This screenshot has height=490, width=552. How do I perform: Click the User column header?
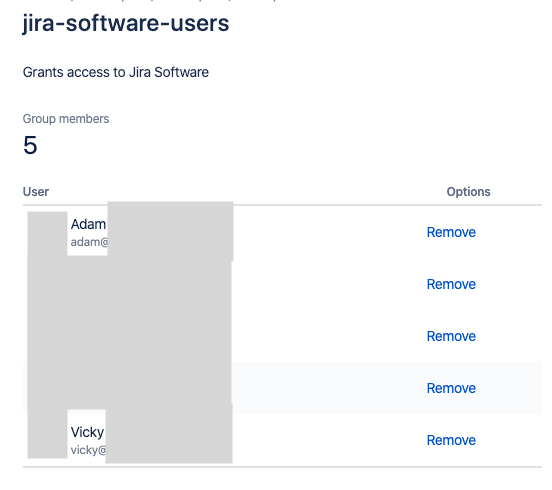pos(36,192)
